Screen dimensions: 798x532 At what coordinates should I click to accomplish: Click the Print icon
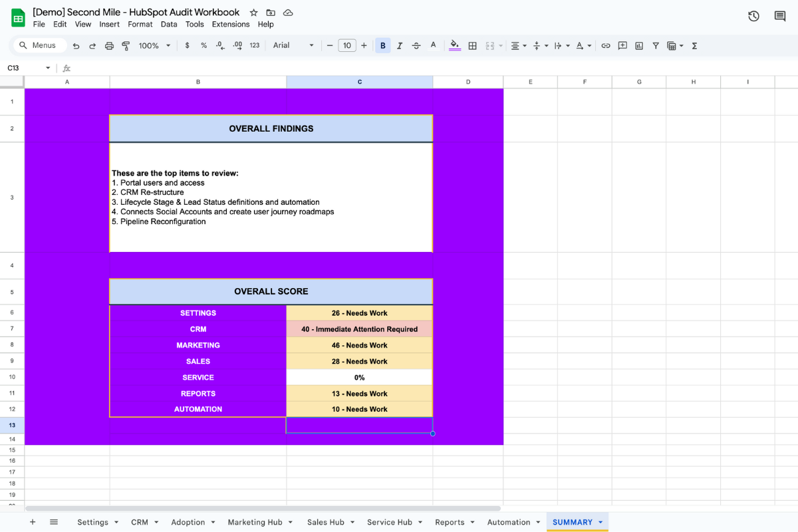109,46
